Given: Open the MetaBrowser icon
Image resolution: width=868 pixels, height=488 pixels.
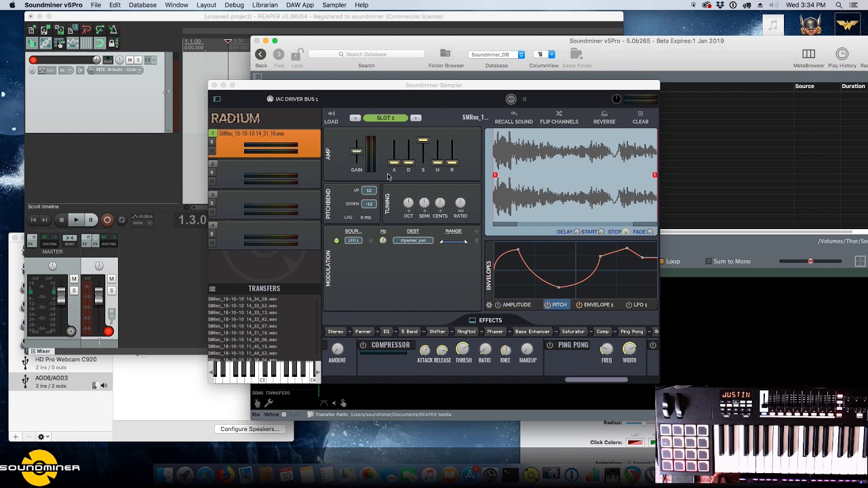Looking at the screenshot, I should (x=808, y=54).
